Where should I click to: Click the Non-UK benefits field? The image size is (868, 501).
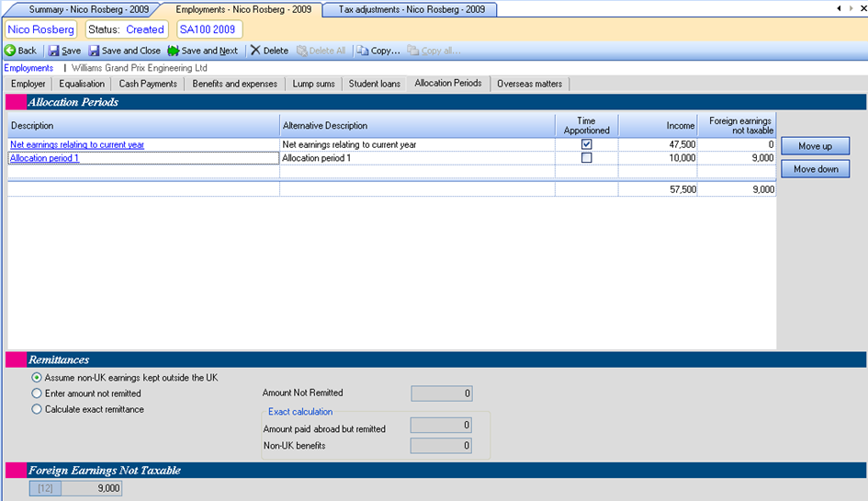point(441,446)
